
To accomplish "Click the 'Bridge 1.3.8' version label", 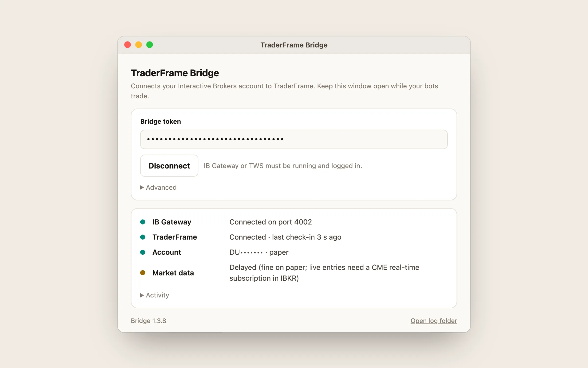I will click(x=148, y=321).
